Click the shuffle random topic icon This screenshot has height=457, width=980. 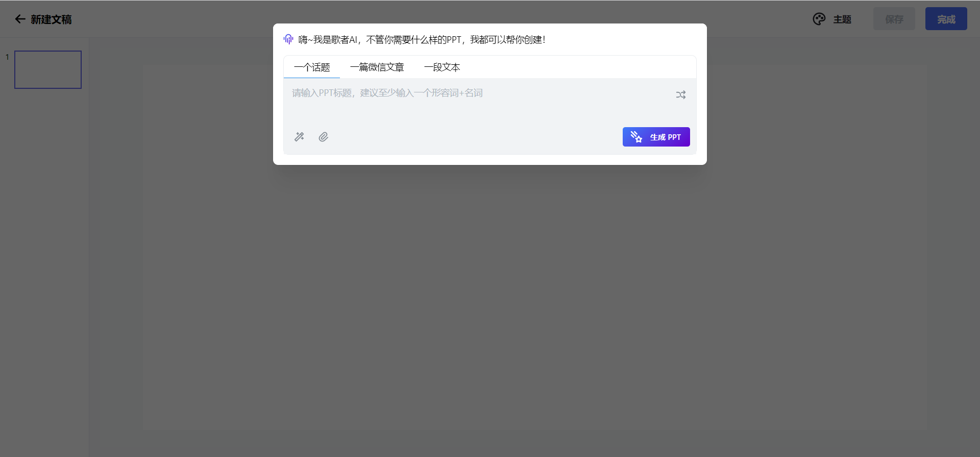pyautogui.click(x=680, y=95)
